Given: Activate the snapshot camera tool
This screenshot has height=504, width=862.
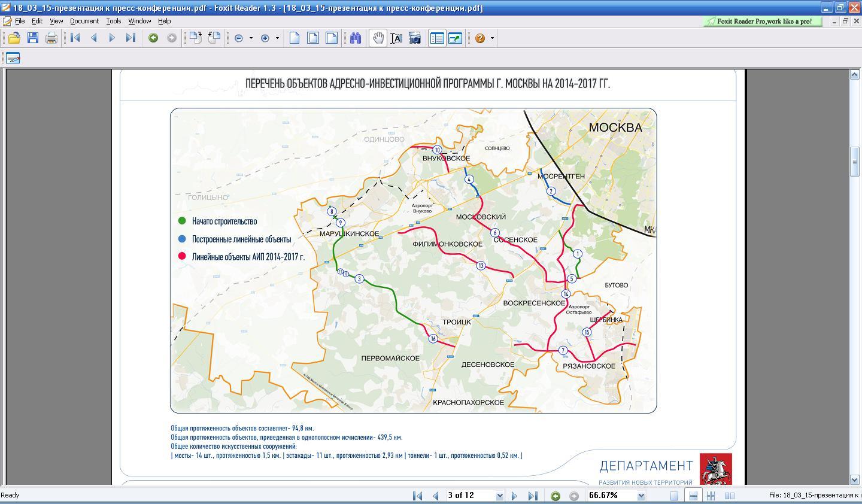Looking at the screenshot, I should pos(415,38).
